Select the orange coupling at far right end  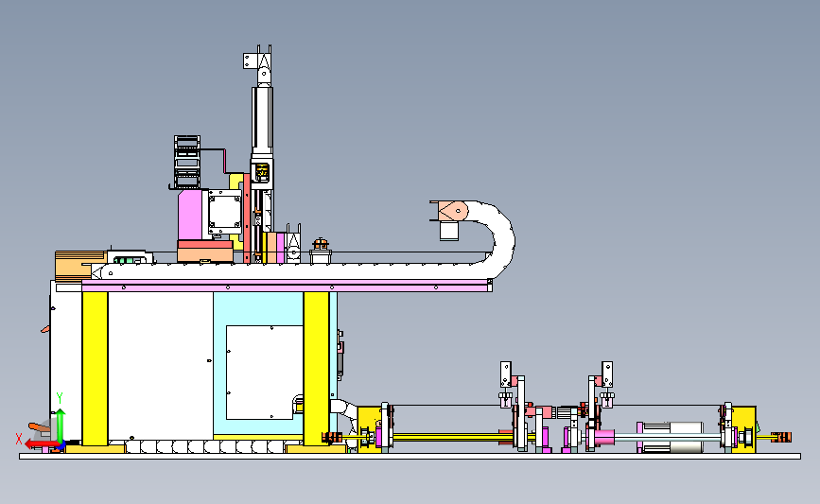(782, 437)
